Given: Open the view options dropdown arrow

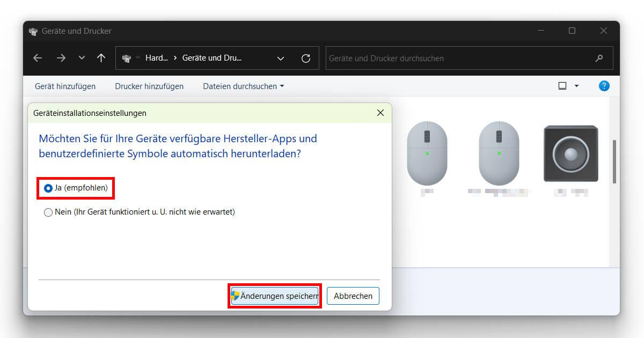Looking at the screenshot, I should click(x=576, y=85).
